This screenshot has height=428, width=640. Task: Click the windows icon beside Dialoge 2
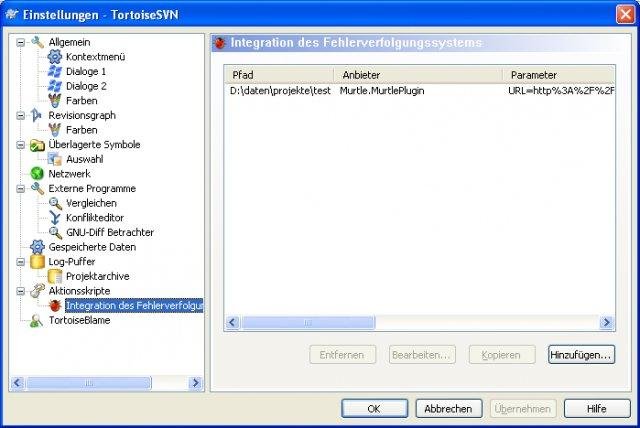tap(55, 86)
